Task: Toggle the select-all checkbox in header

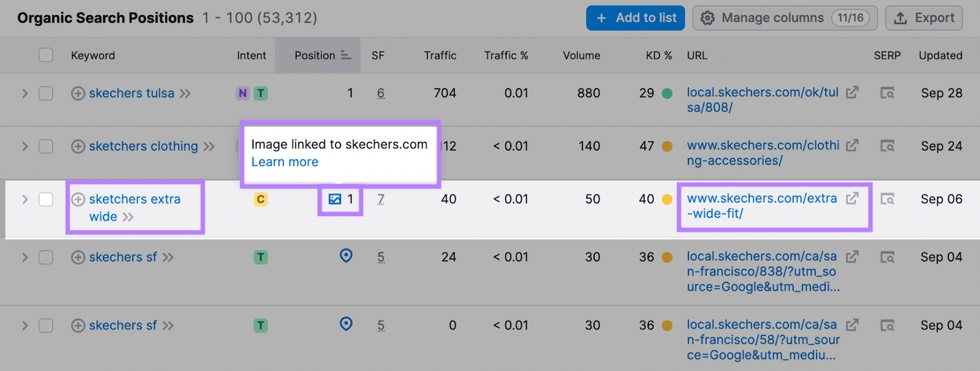Action: pos(46,55)
